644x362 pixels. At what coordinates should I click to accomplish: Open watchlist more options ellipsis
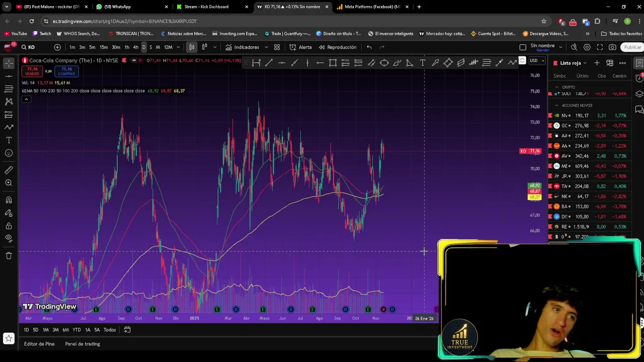click(622, 63)
